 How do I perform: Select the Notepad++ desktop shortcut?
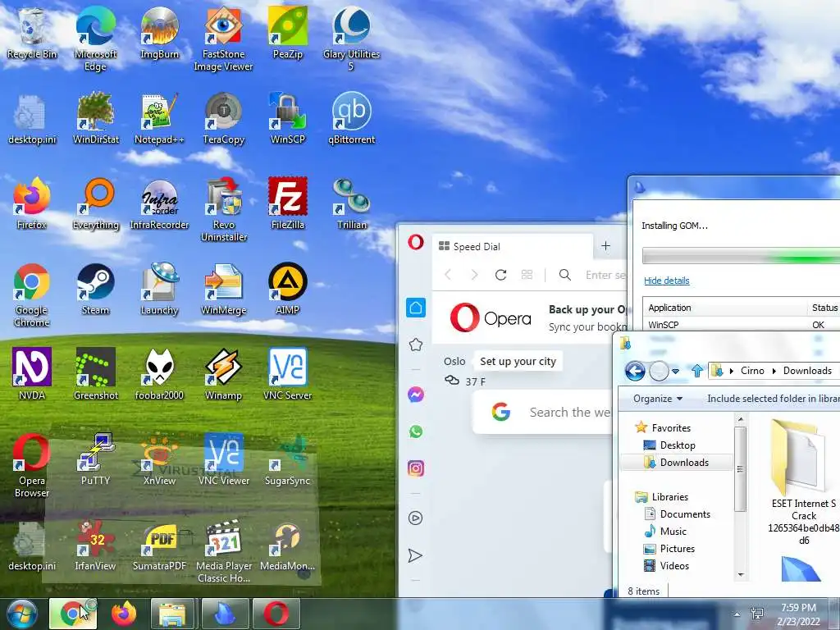[x=159, y=118]
